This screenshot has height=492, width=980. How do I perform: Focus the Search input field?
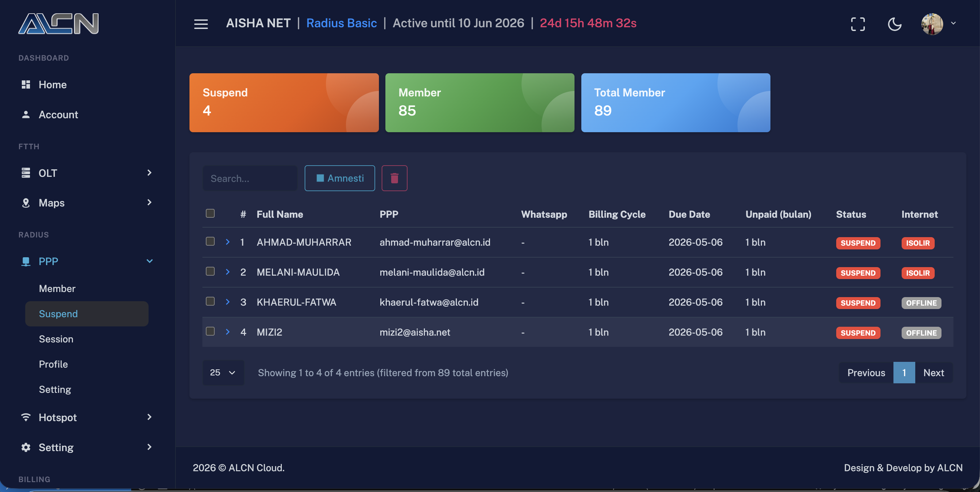click(249, 178)
